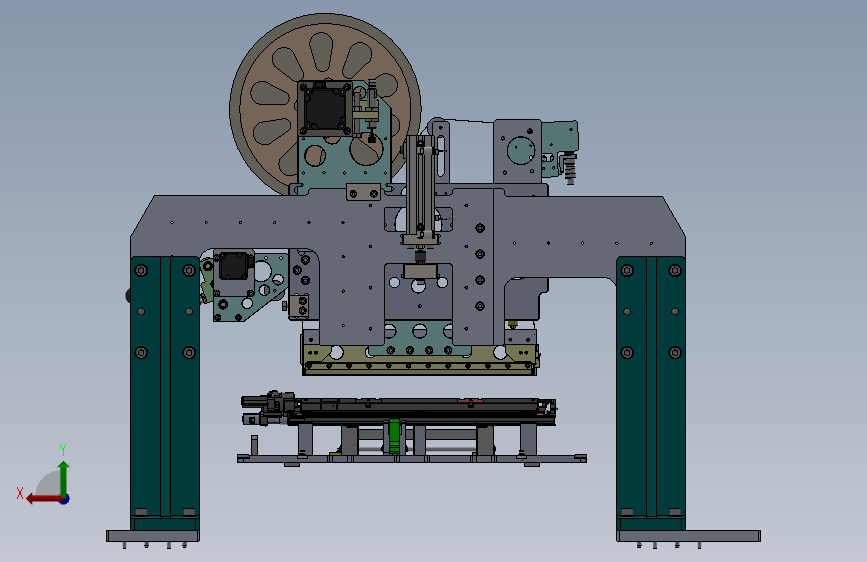867x562 pixels.
Task: Click the green Y axis arrow of triad
Action: (64, 477)
